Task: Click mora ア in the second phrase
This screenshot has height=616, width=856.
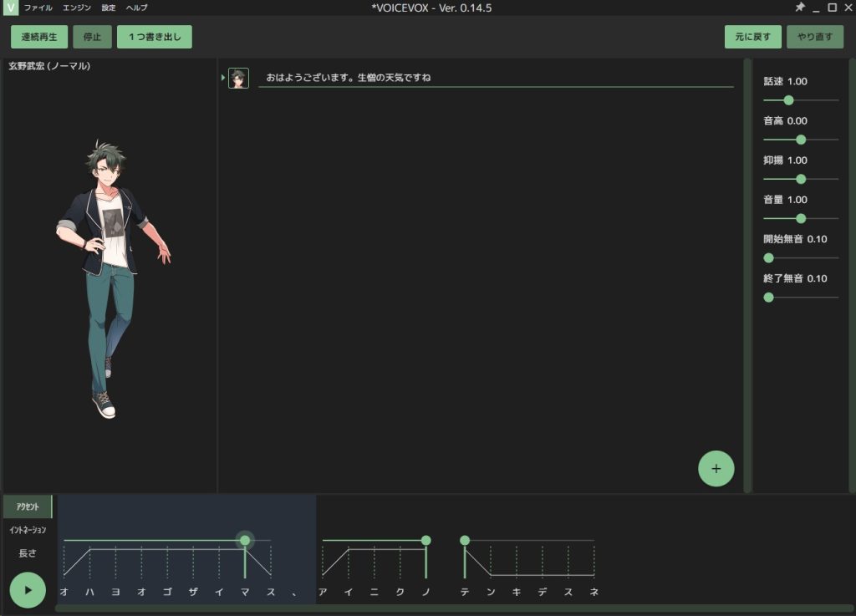Action: tap(323, 592)
